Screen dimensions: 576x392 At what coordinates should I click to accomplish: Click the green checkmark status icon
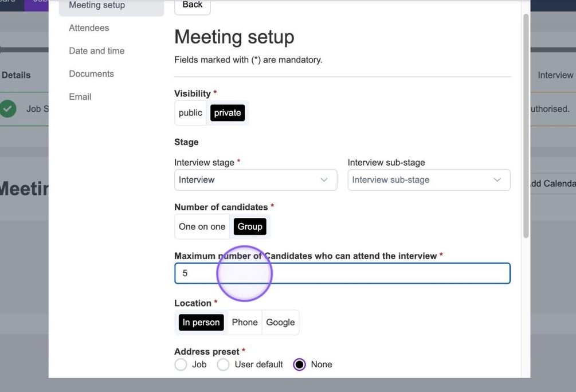tap(8, 108)
